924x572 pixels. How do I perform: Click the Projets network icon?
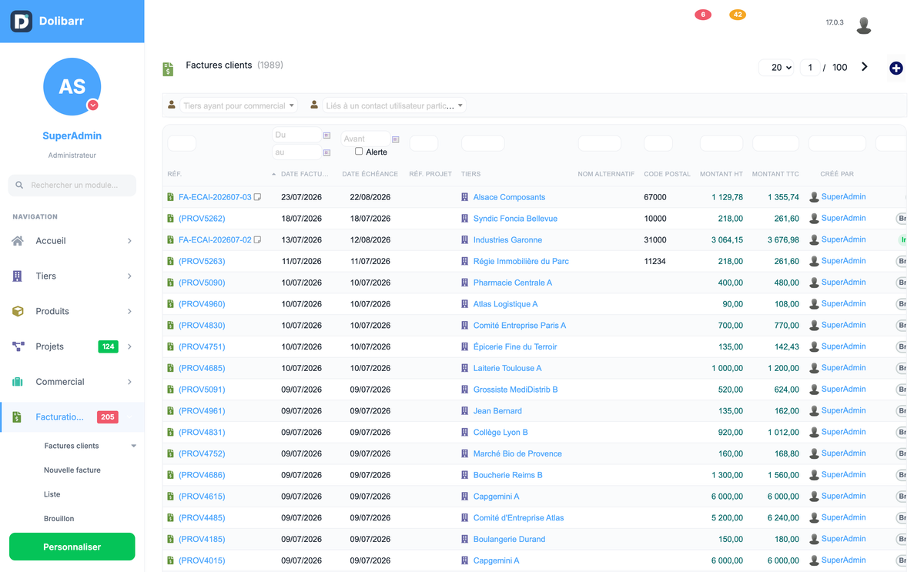18,347
